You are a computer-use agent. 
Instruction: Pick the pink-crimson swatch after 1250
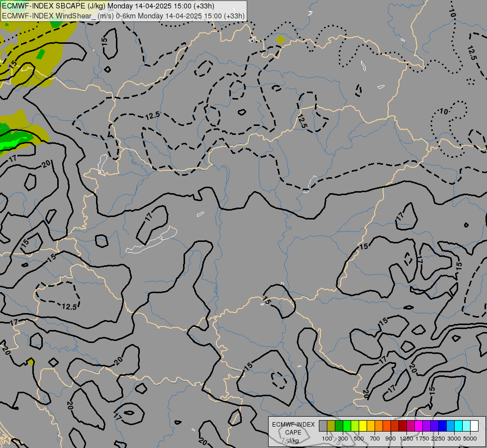pyautogui.click(x=410, y=426)
